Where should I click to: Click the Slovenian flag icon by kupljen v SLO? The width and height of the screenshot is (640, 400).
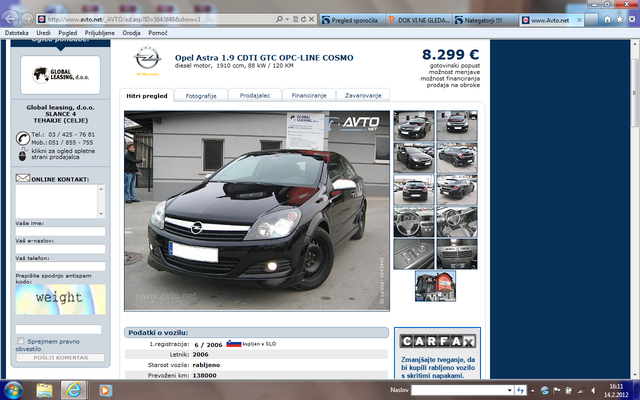coord(234,344)
